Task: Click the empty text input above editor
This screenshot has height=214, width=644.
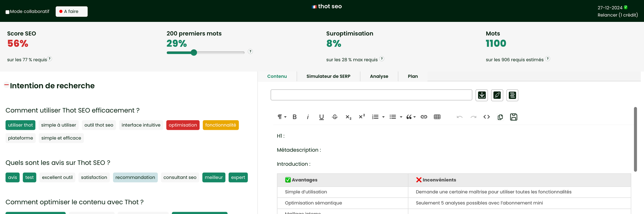Action: click(371, 95)
